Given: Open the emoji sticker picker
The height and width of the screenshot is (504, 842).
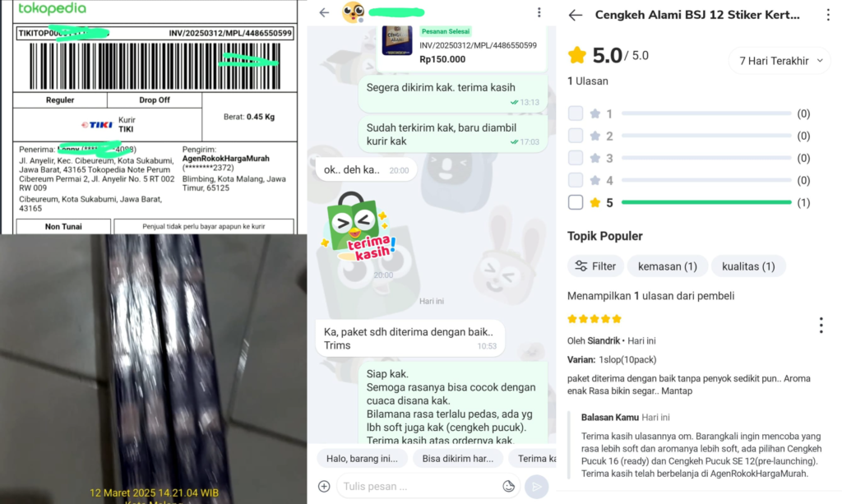Looking at the screenshot, I should pyautogui.click(x=508, y=486).
